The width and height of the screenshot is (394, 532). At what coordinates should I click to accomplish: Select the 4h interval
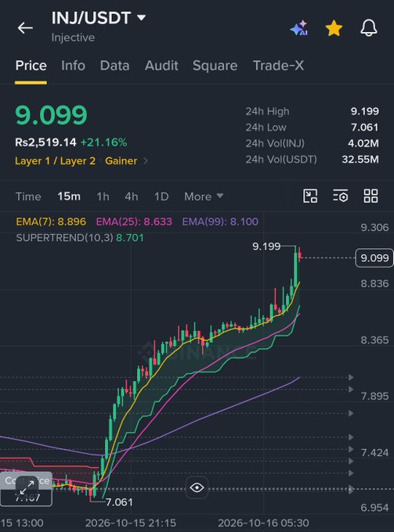click(x=132, y=196)
